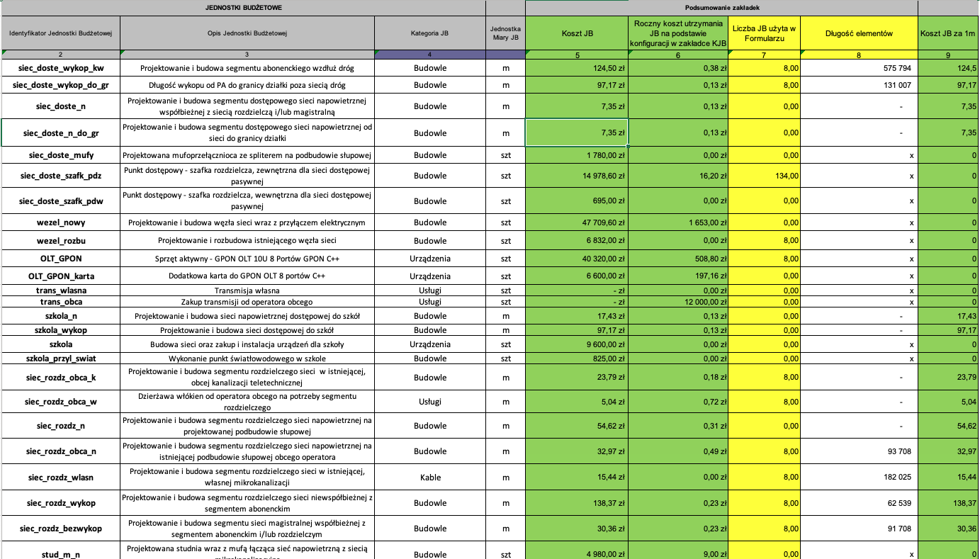
Task: Click the 'szkola_przyl_swiat' identifier cell
Action: tap(60, 358)
